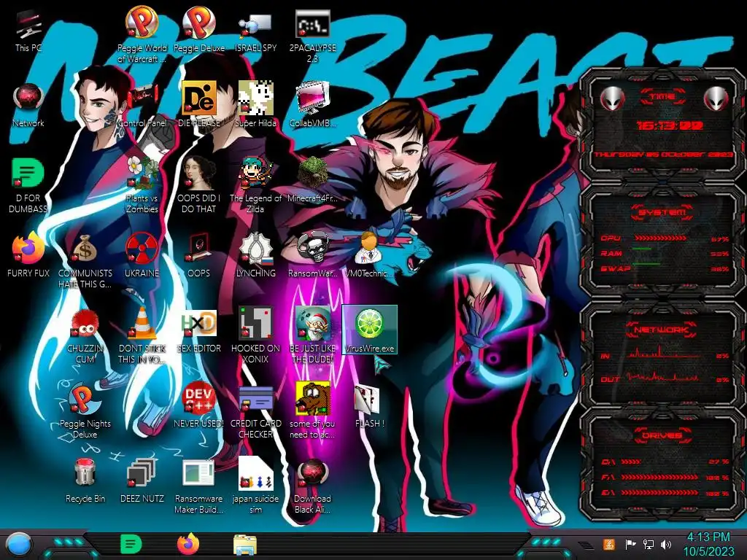Click the TIME widget header
Screen dimensions: 747x560
tap(662, 97)
